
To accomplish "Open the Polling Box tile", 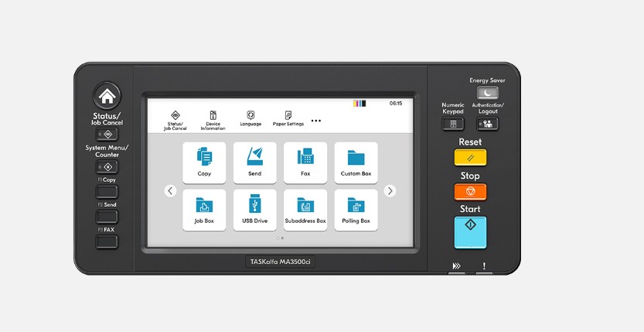I will (356, 210).
